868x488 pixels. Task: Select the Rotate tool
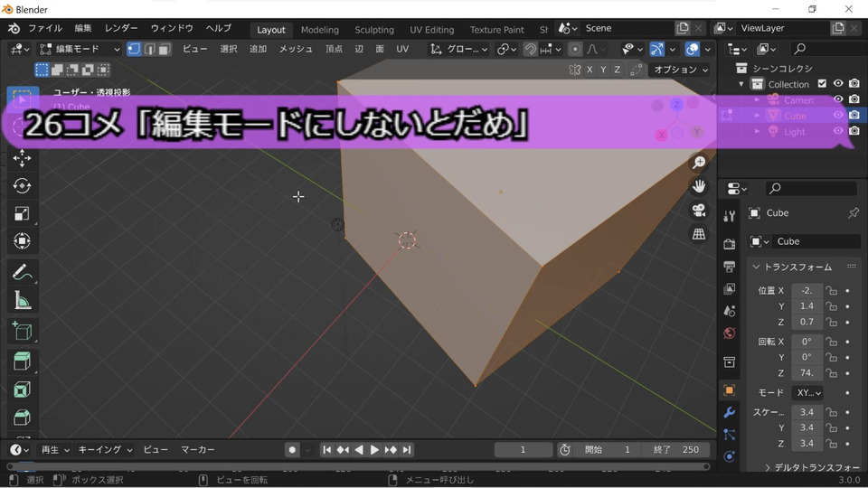coord(22,186)
